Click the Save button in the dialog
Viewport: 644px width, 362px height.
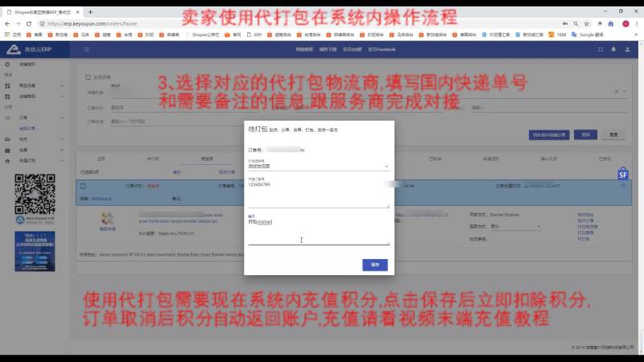[x=375, y=265]
